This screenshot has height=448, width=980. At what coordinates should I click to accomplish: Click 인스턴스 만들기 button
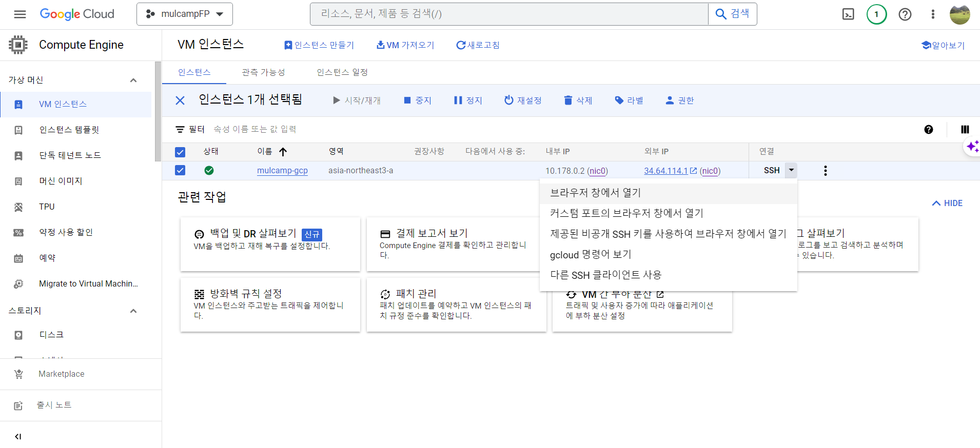point(319,45)
